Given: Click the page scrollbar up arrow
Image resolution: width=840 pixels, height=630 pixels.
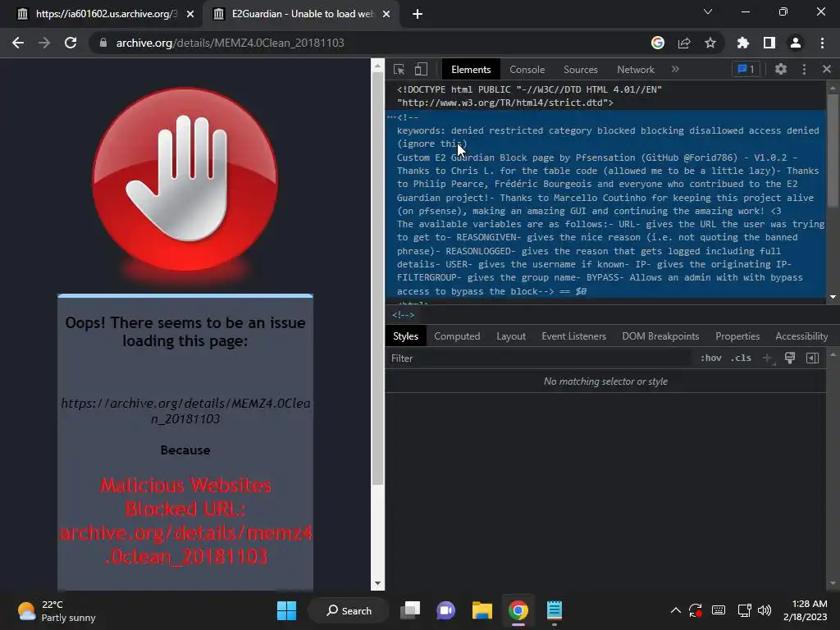Looking at the screenshot, I should (377, 66).
